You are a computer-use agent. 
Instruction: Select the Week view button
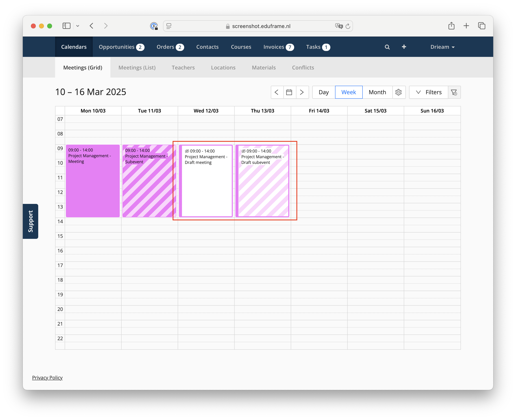click(348, 92)
